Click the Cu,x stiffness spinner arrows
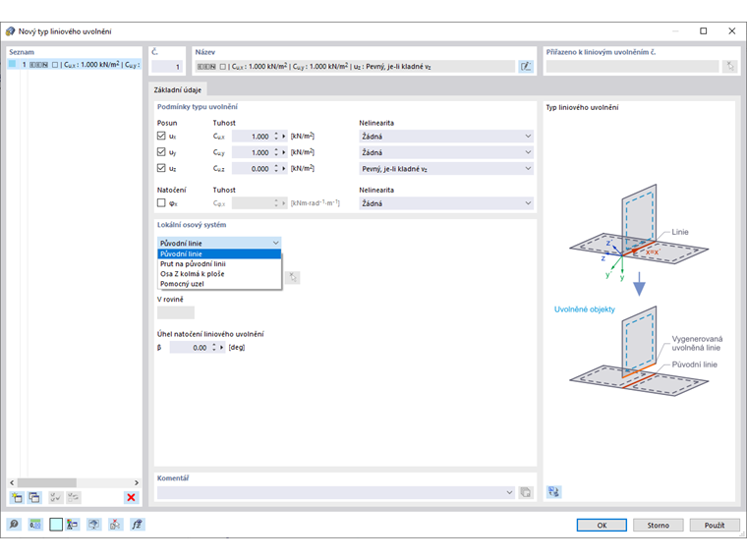Screen dimensions: 747x560 click(x=276, y=137)
